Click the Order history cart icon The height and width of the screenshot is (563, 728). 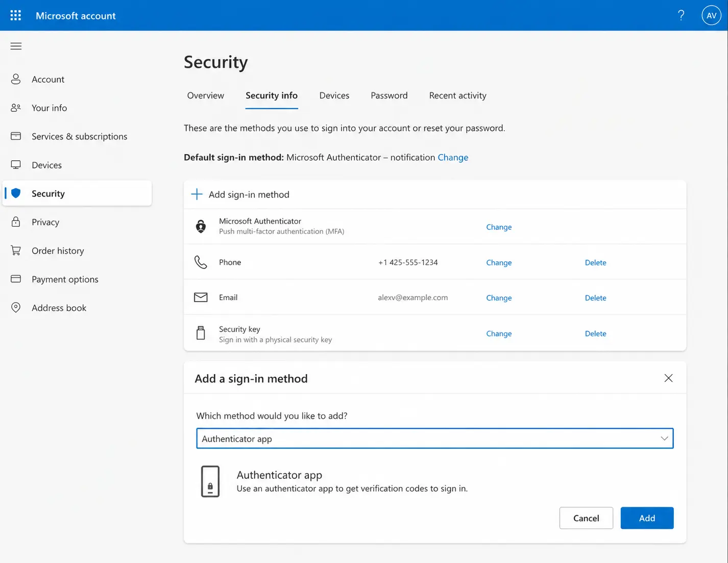pos(16,251)
